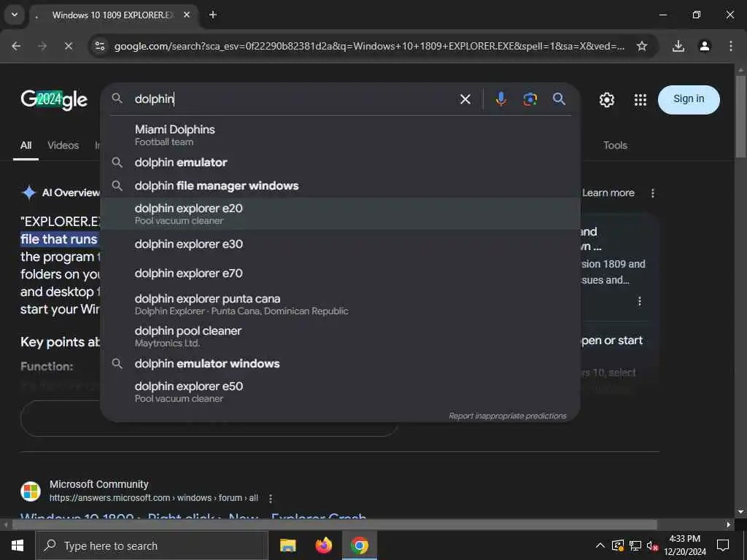Image resolution: width=747 pixels, height=560 pixels.
Task: Switch to the All results tab
Action: pyautogui.click(x=26, y=145)
